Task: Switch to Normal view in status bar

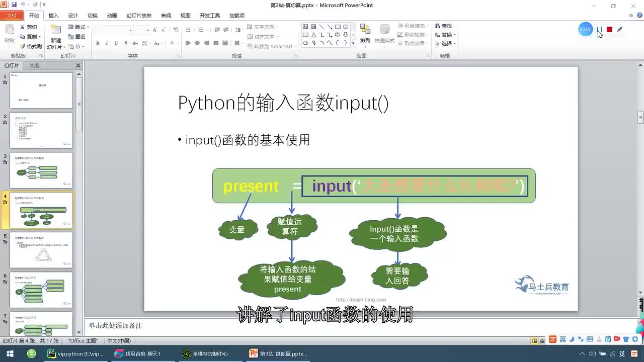Action: tap(535, 340)
